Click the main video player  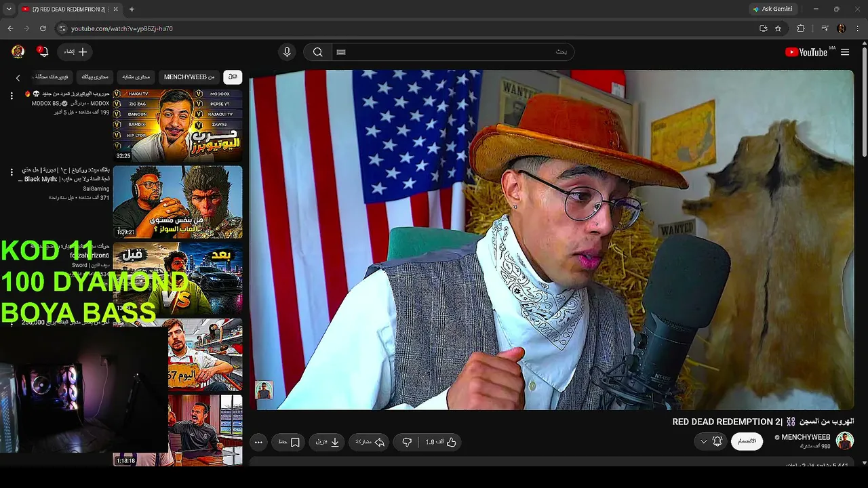point(552,240)
